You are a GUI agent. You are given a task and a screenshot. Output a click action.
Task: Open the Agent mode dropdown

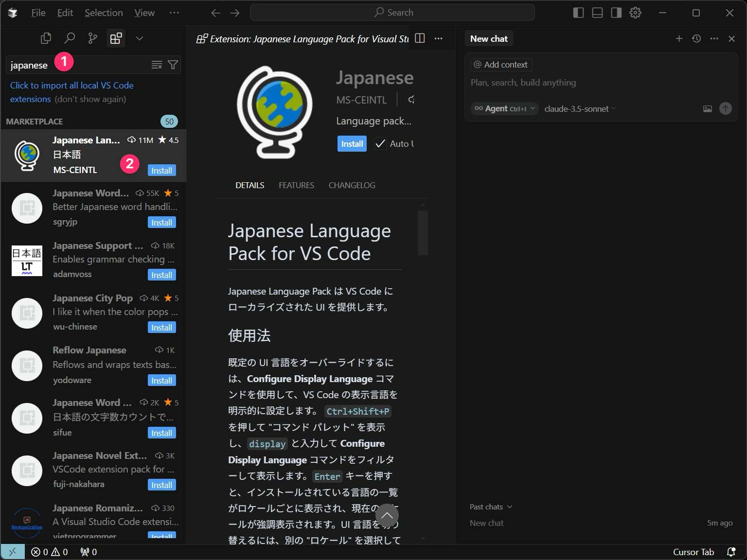504,108
